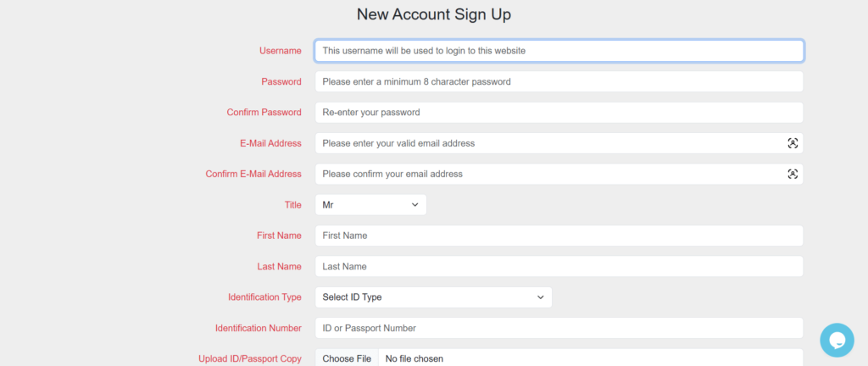Focus the ID or Passport Number field
The height and width of the screenshot is (366, 868).
click(x=559, y=328)
